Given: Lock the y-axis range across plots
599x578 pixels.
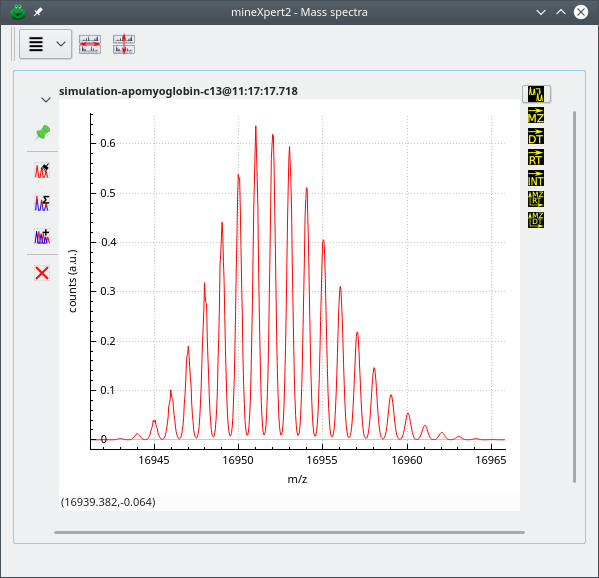Looking at the screenshot, I should [x=124, y=44].
